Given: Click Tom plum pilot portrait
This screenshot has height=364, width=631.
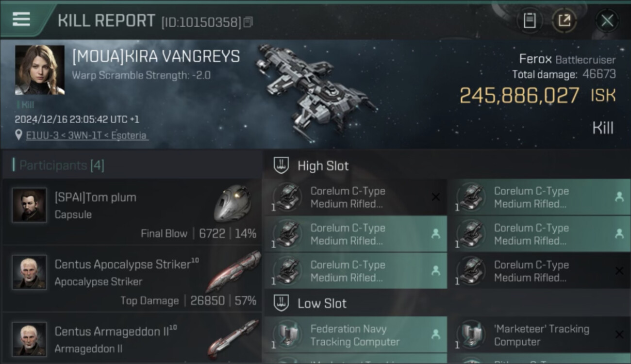Looking at the screenshot, I should pyautogui.click(x=30, y=205).
